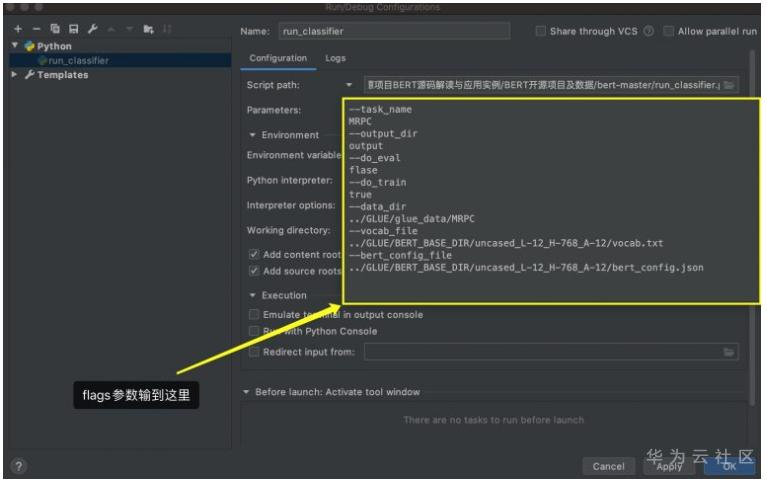The width and height of the screenshot is (767, 482).
Task: Confirm dialog with OK button
Action: [x=729, y=466]
